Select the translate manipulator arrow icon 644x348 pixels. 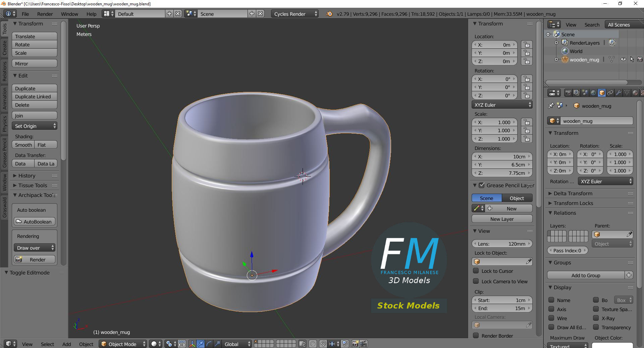click(x=201, y=344)
